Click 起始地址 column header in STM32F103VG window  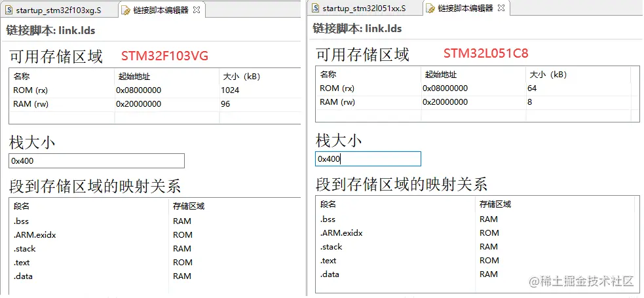tap(134, 77)
